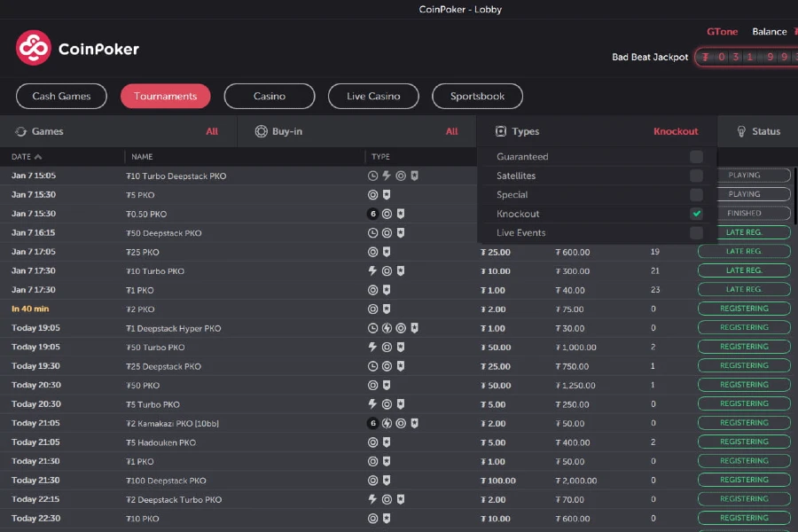This screenshot has width=798, height=532.
Task: Click the GTone link at top right
Action: (x=723, y=31)
